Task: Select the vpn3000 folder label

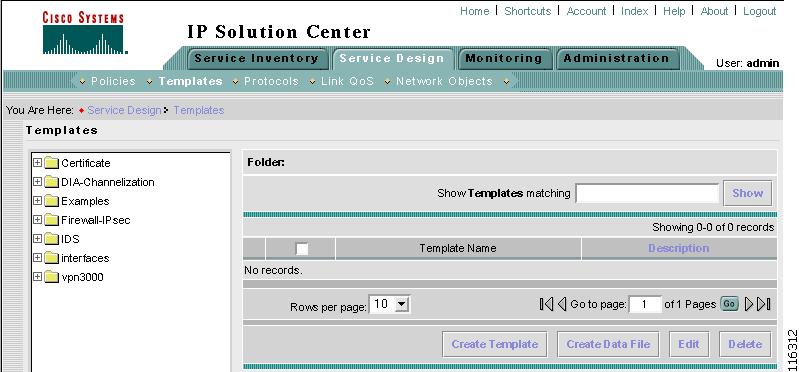Action: [x=82, y=277]
